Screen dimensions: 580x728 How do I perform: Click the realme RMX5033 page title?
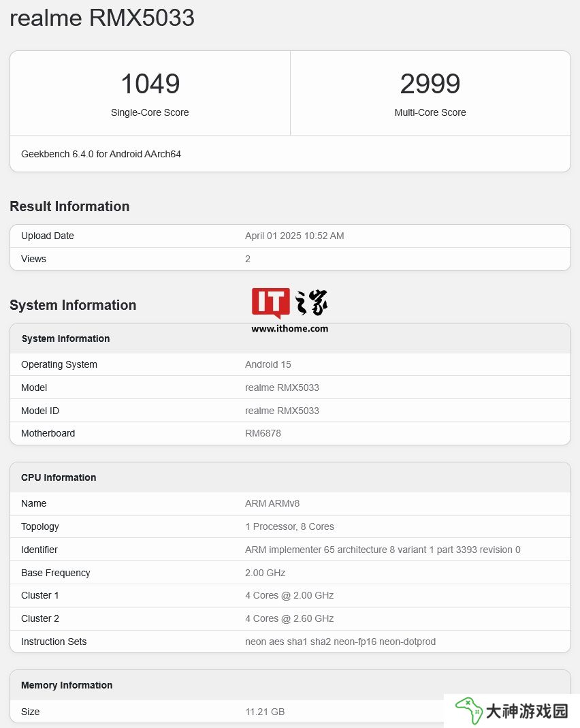(102, 18)
